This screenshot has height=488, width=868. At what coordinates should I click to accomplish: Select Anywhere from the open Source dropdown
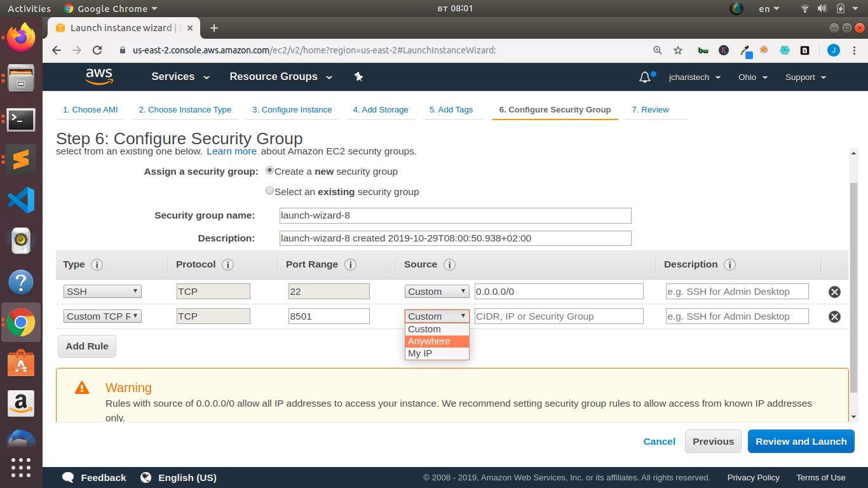[428, 341]
